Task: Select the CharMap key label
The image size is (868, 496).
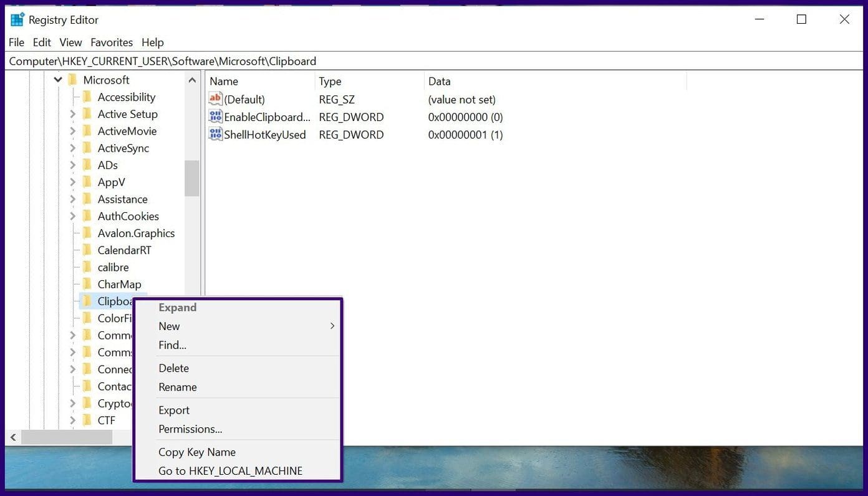Action: tap(119, 284)
